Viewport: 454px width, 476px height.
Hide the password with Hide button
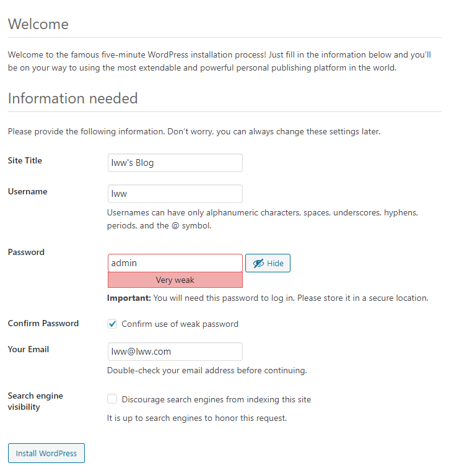(268, 263)
